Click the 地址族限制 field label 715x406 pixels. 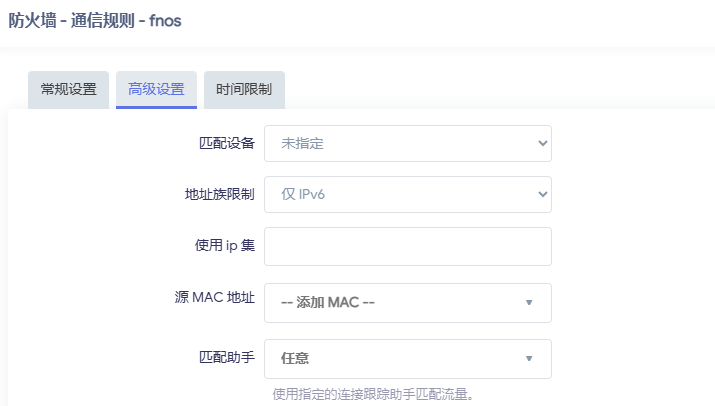point(213,194)
